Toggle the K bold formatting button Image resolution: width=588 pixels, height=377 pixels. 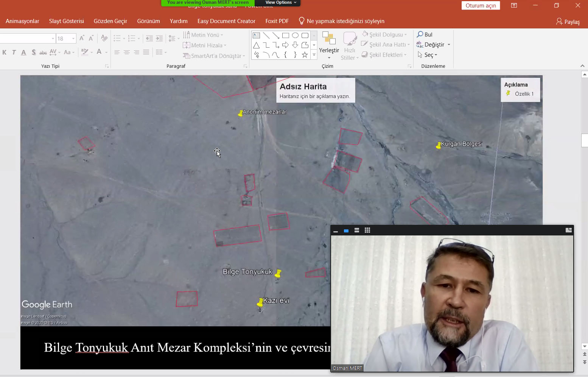tap(5, 52)
